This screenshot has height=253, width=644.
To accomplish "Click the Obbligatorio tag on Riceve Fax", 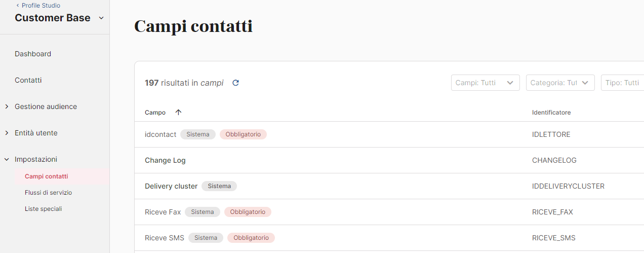I will [248, 212].
